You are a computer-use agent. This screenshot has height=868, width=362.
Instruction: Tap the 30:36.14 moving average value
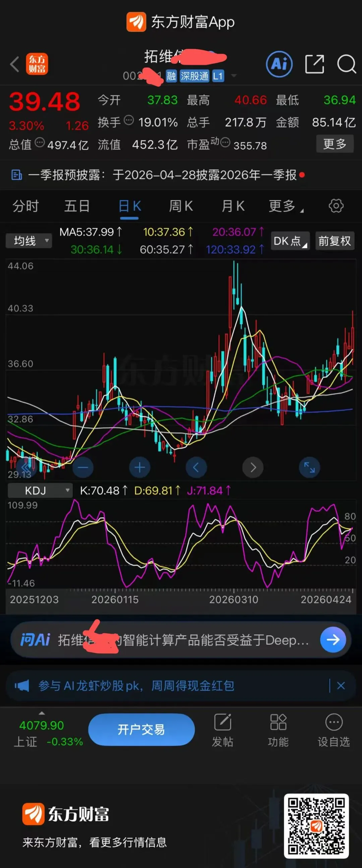[x=96, y=249]
